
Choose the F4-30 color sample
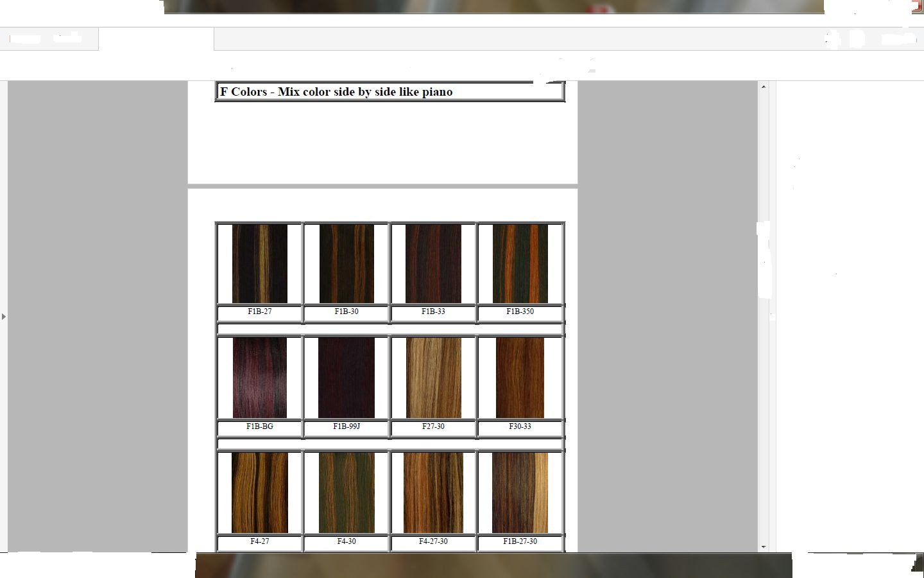click(x=346, y=493)
